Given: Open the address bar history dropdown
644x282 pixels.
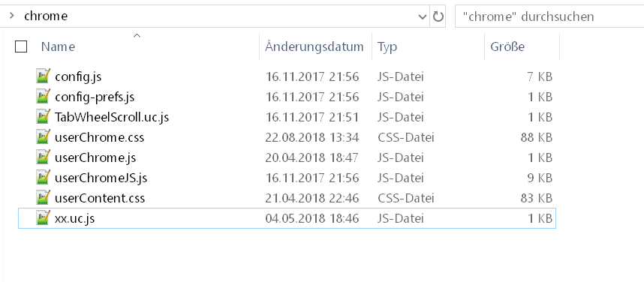Looking at the screenshot, I should pyautogui.click(x=423, y=16).
